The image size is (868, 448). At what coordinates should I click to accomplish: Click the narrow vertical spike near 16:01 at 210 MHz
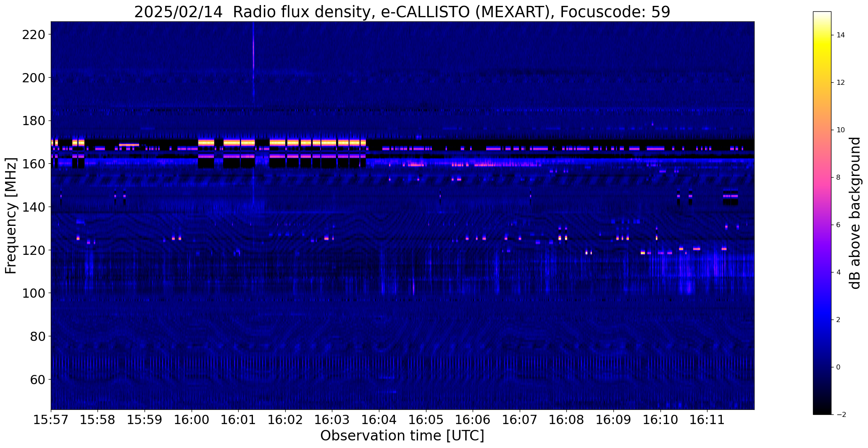click(x=253, y=56)
